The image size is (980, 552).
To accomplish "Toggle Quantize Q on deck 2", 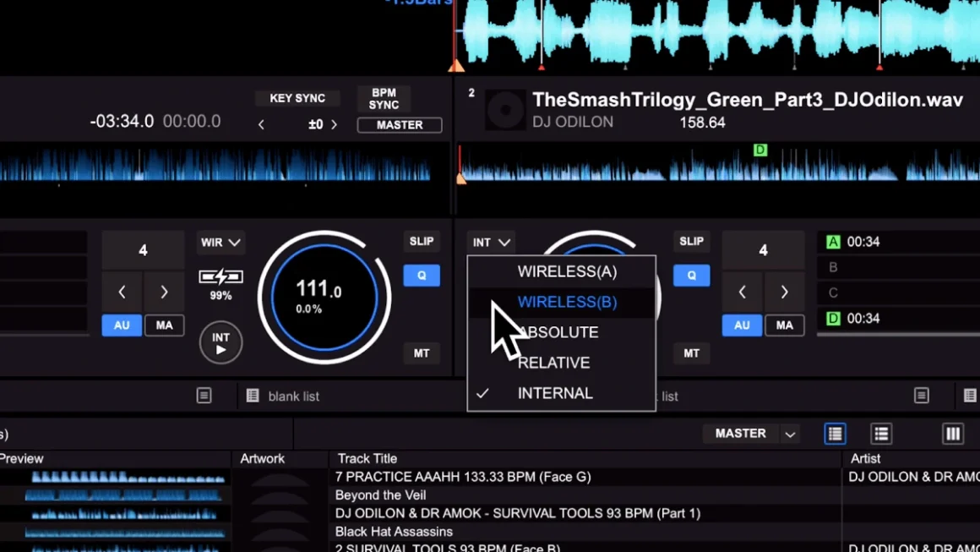I will (691, 276).
